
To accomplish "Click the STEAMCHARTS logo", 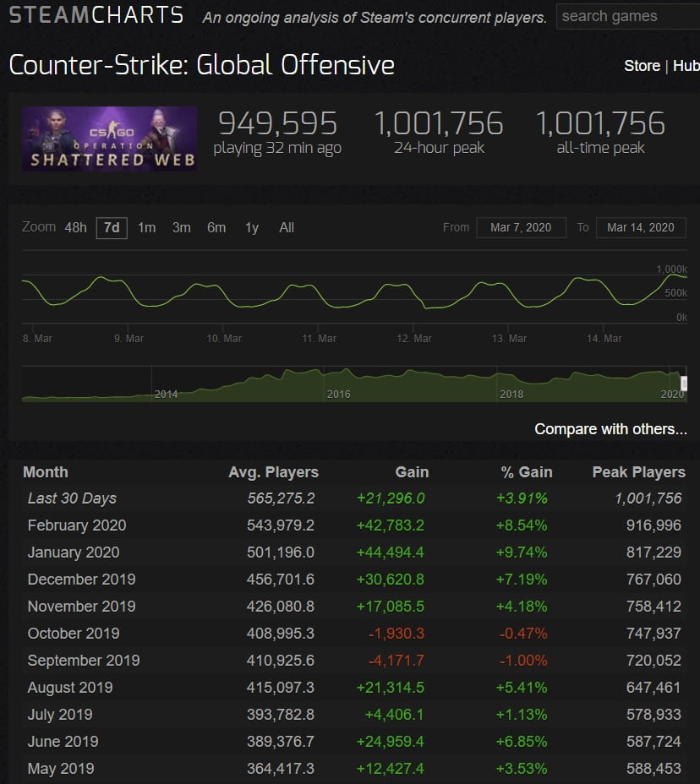I will pos(96,15).
